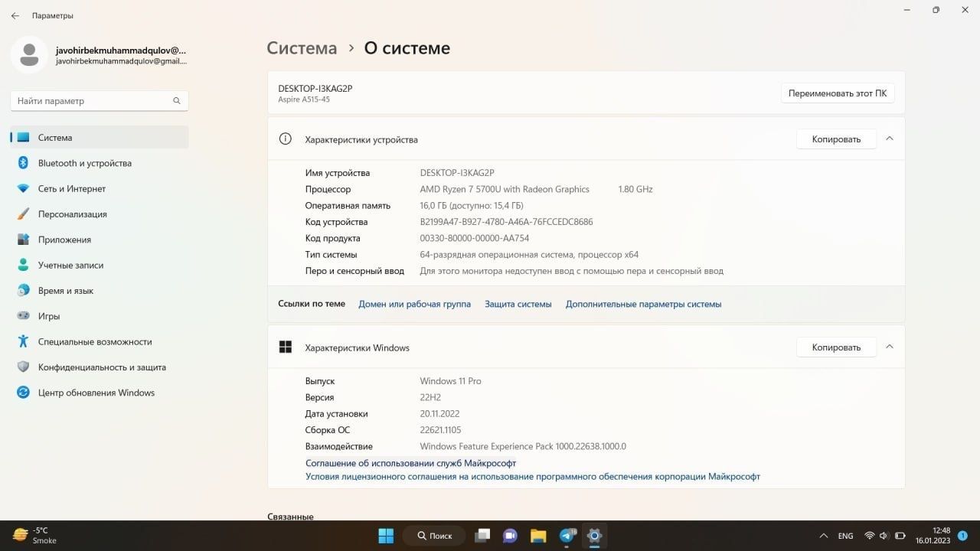Open the Chat app on taskbar
Image resolution: width=980 pixels, height=551 pixels.
click(x=511, y=535)
